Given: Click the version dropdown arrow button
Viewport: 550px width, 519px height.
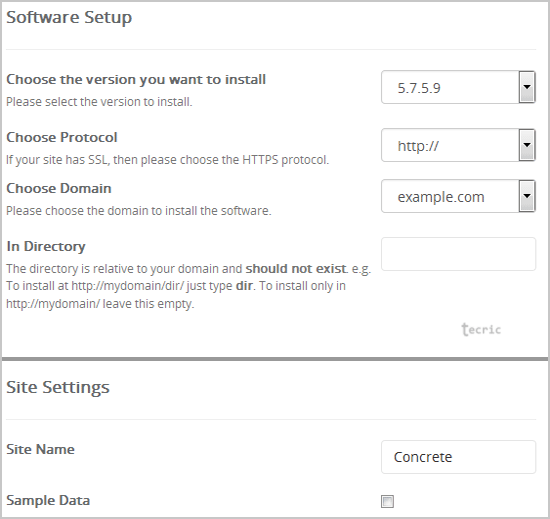Looking at the screenshot, I should pyautogui.click(x=527, y=87).
